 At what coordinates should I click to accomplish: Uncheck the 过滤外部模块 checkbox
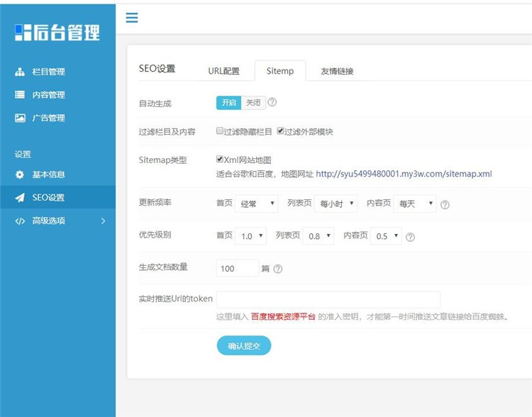281,132
